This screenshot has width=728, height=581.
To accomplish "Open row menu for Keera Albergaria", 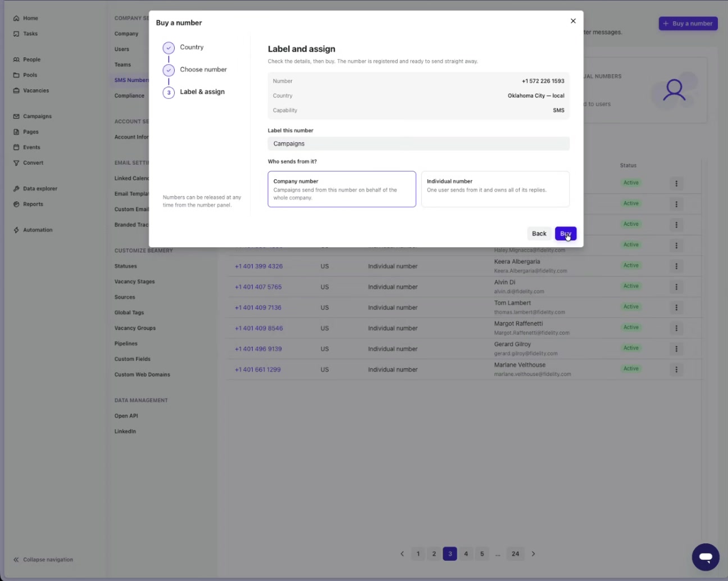I will point(676,266).
